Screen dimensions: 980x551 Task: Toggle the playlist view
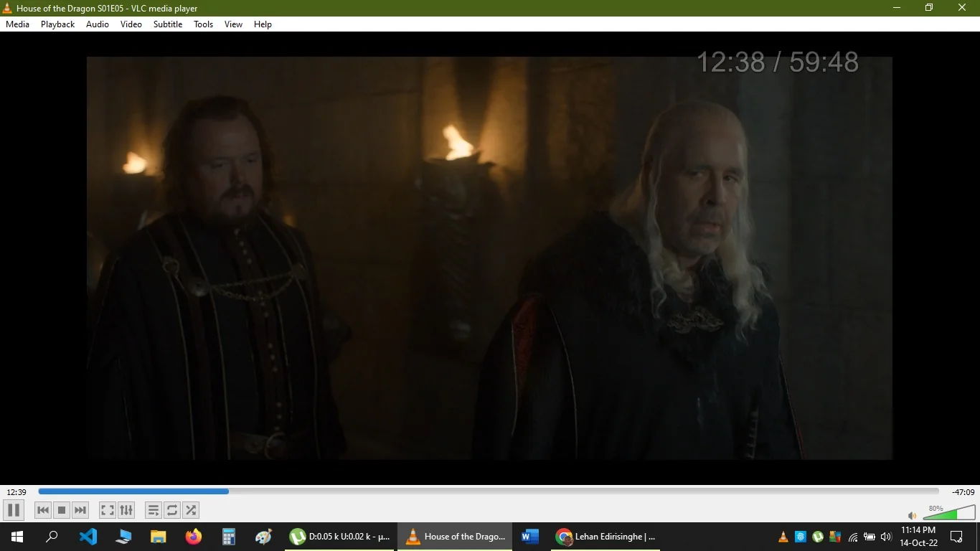pyautogui.click(x=154, y=510)
